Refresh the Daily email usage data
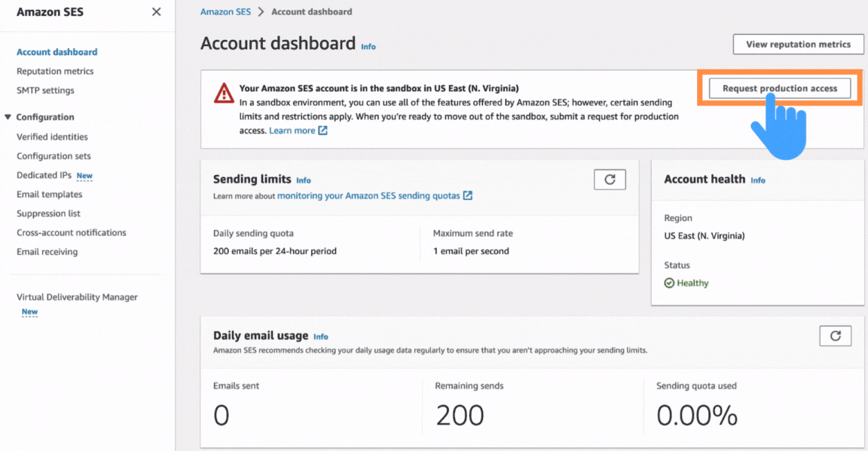This screenshot has height=451, width=868. [x=835, y=335]
